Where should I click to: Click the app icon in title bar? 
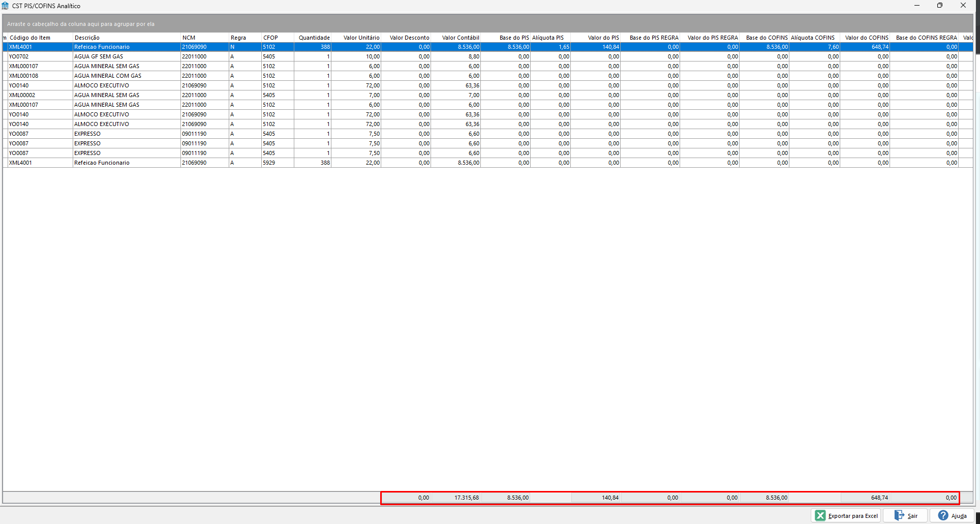click(5, 6)
